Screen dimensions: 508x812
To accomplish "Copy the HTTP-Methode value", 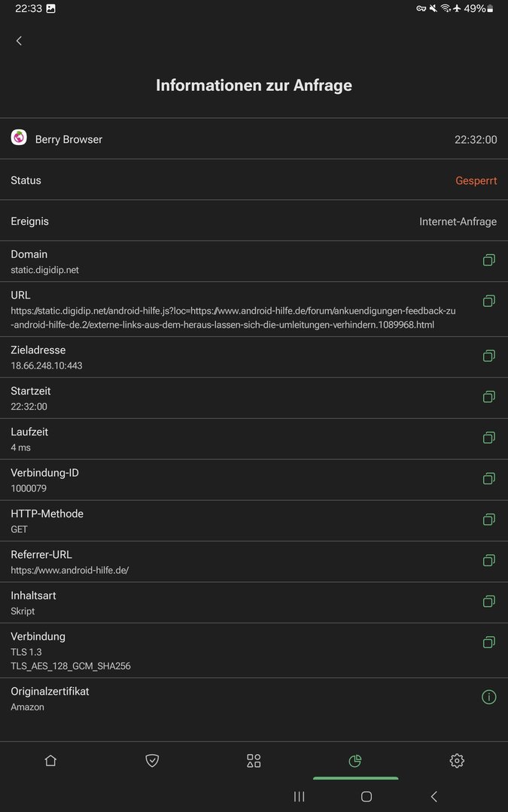I will [x=488, y=519].
